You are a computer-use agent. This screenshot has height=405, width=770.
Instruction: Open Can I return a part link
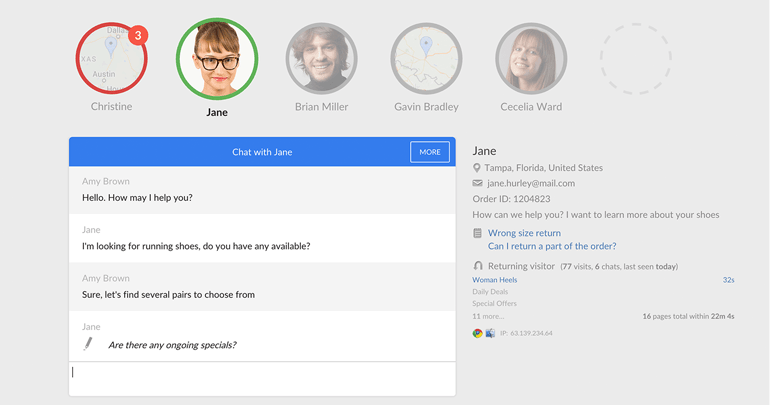point(552,246)
